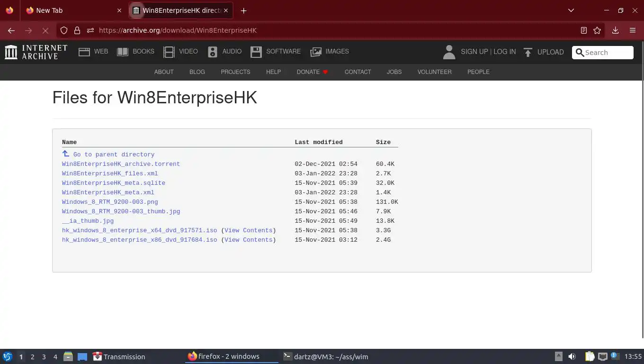Stop loading the page
The height and width of the screenshot is (364, 644).
point(45,30)
